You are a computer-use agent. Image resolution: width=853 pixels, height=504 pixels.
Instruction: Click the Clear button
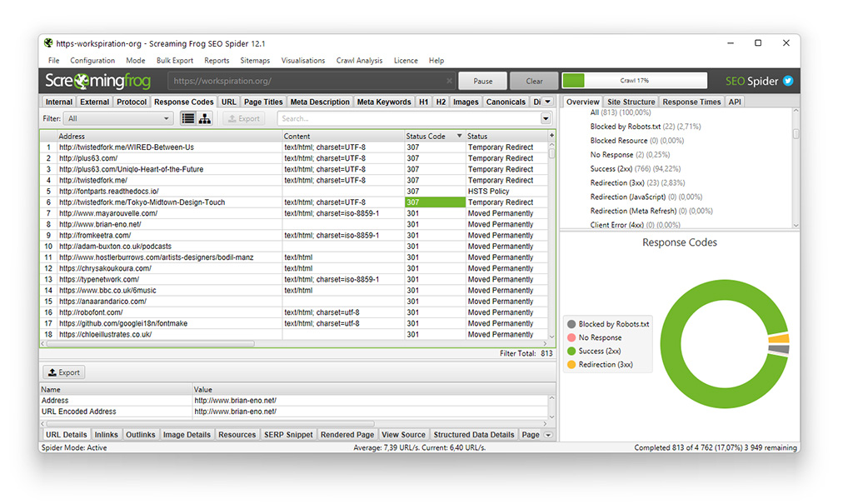(x=534, y=81)
